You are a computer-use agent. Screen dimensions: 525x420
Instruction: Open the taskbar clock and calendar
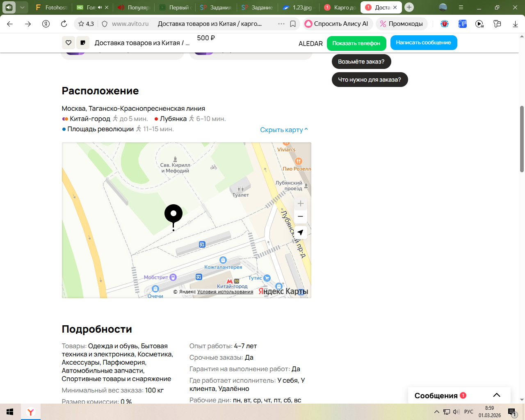490,412
